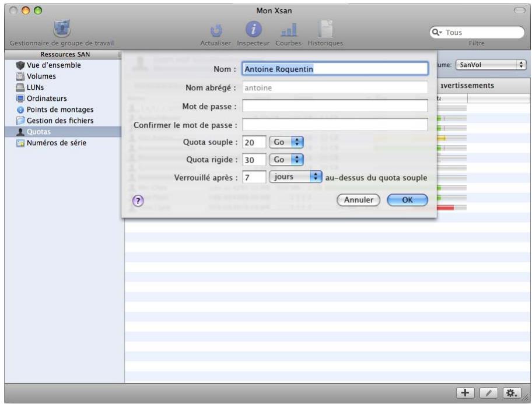The width and height of the screenshot is (532, 404).
Task: Click the pencil edit button at bottom
Action: [x=489, y=393]
